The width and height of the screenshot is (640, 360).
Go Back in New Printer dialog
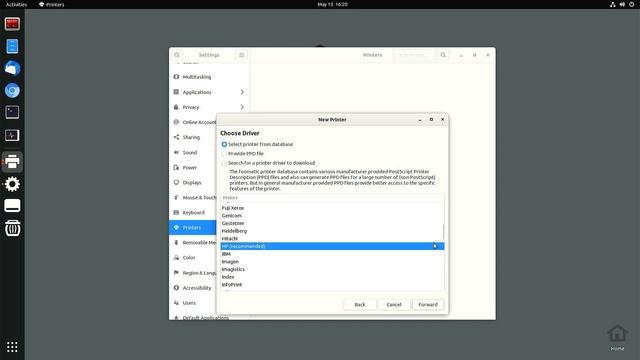click(x=360, y=304)
